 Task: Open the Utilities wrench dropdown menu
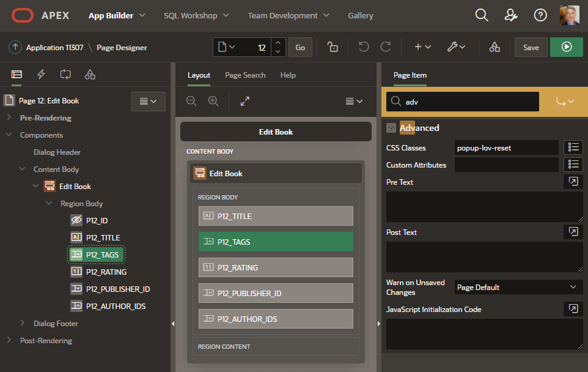455,47
